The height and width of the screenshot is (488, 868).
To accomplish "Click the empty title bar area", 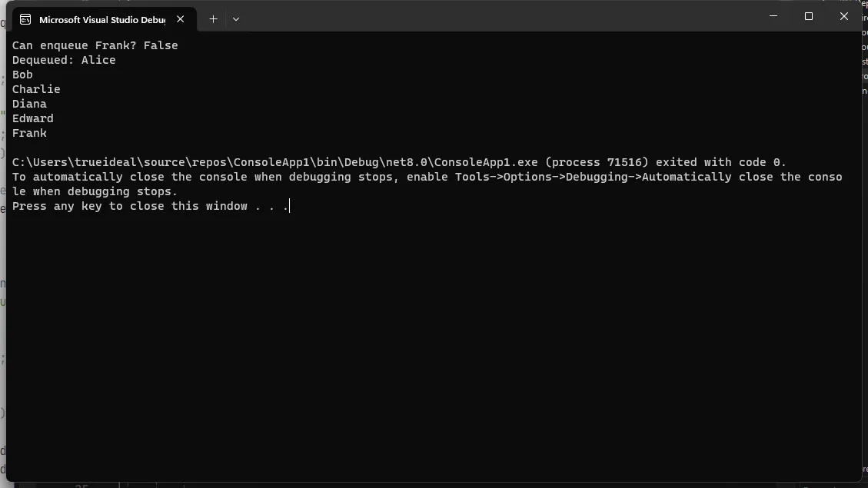I will pyautogui.click(x=500, y=16).
